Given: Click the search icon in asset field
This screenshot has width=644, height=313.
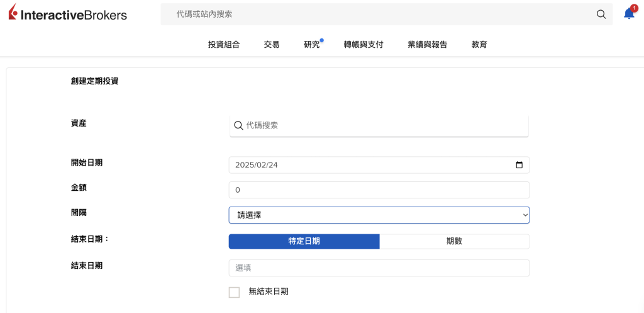Looking at the screenshot, I should pyautogui.click(x=238, y=126).
